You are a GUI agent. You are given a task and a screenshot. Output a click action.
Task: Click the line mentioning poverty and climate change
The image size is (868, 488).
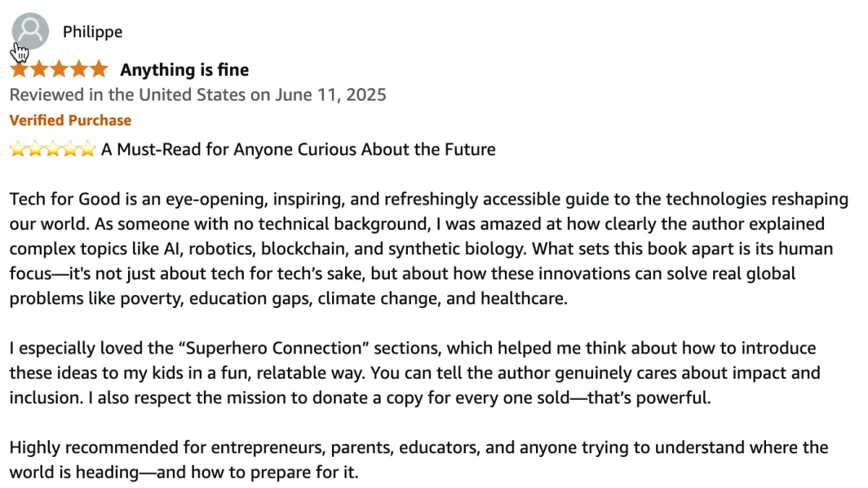coord(289,299)
